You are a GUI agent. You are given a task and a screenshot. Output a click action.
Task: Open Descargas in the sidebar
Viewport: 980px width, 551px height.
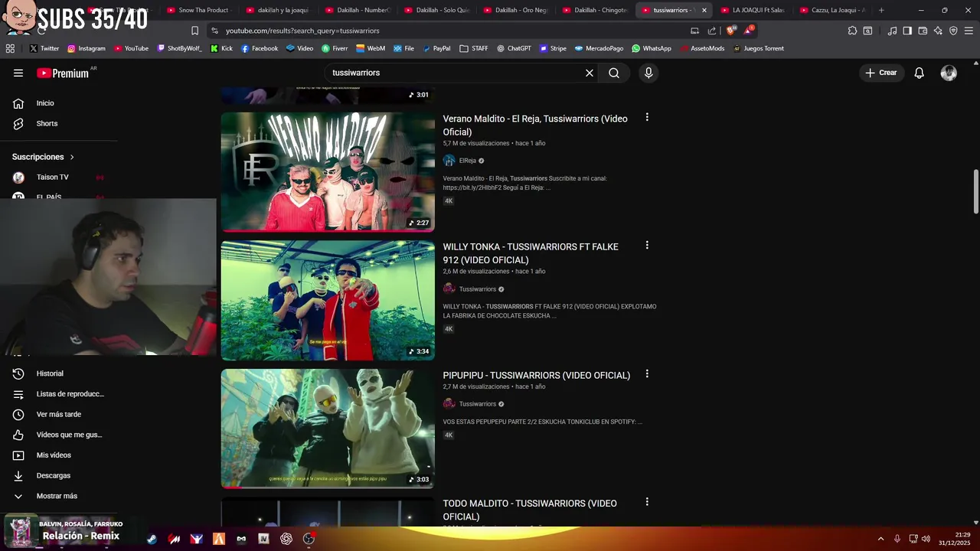click(x=53, y=476)
